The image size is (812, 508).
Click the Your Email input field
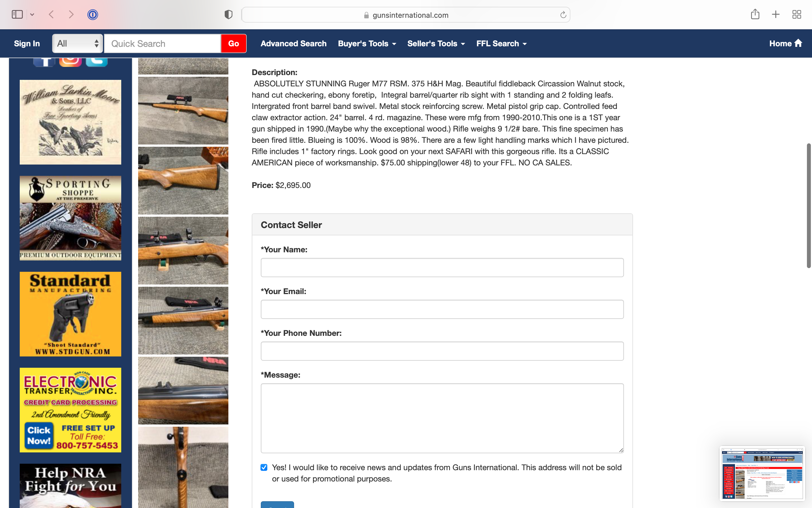coord(442,309)
